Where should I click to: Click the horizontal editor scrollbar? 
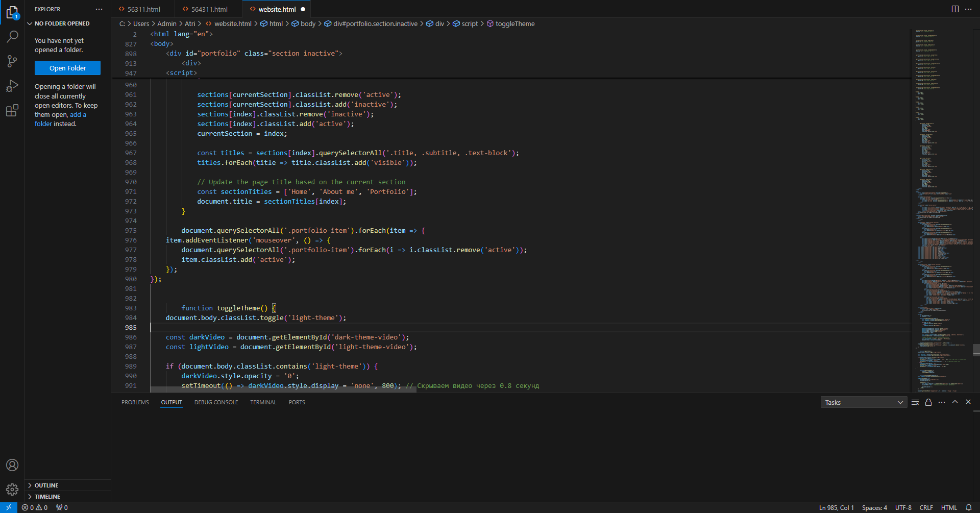283,390
